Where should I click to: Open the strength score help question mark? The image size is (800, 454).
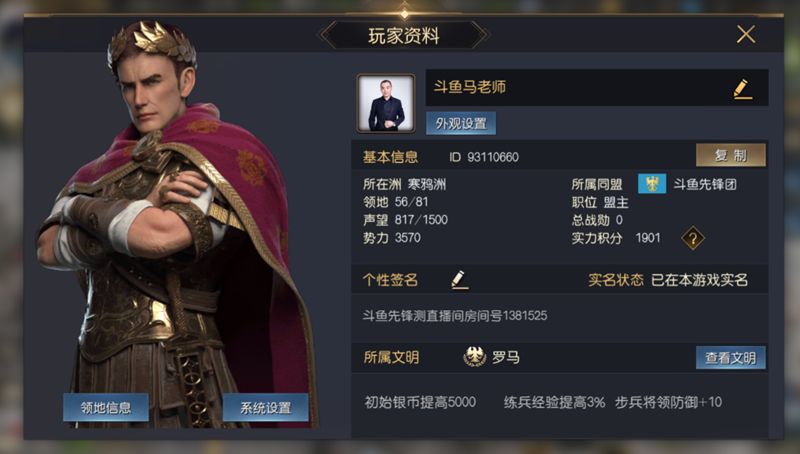pyautogui.click(x=692, y=238)
